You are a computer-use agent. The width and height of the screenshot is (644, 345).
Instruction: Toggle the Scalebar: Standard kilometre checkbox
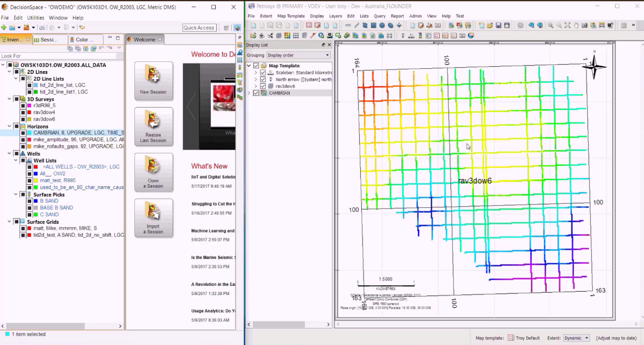coord(263,72)
